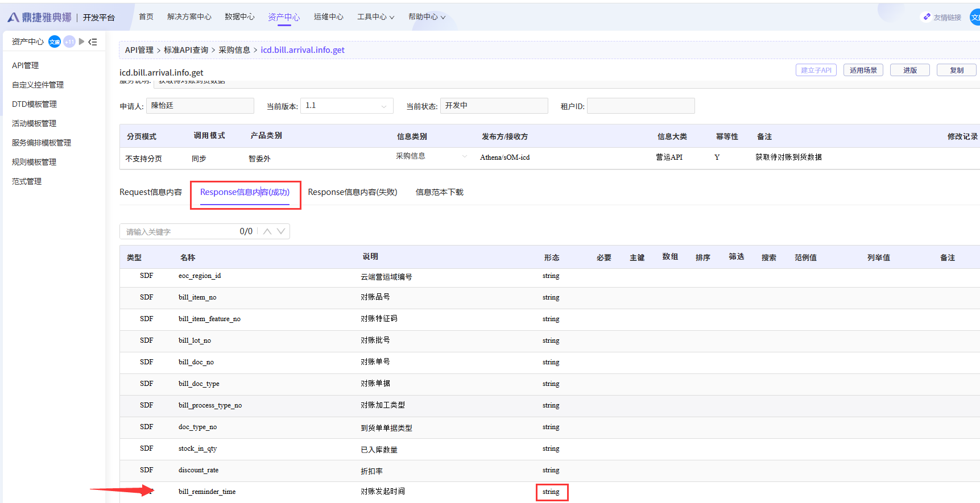Click the 建立子API button
This screenshot has height=503, width=980.
816,70
